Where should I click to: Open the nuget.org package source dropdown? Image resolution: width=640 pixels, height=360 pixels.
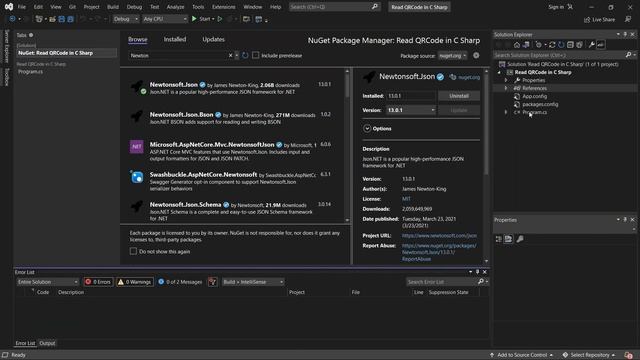[452, 55]
